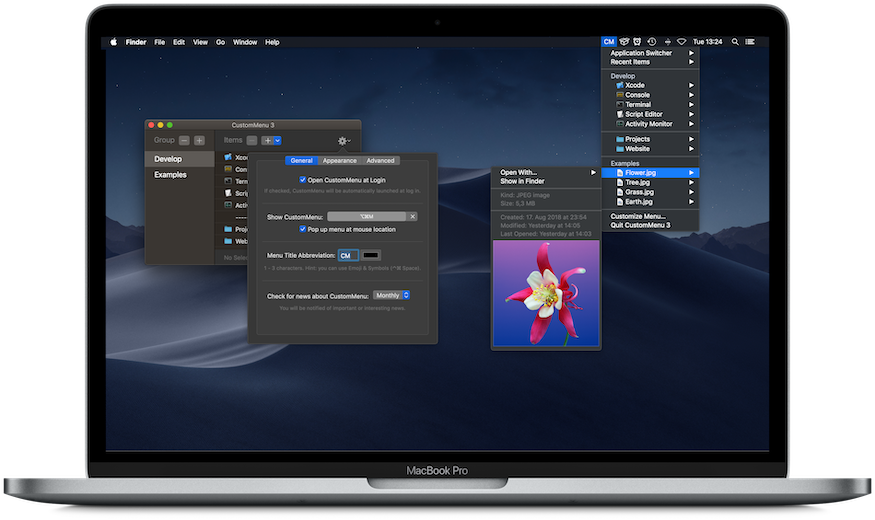Expand Projects submenu arrow

pos(691,139)
